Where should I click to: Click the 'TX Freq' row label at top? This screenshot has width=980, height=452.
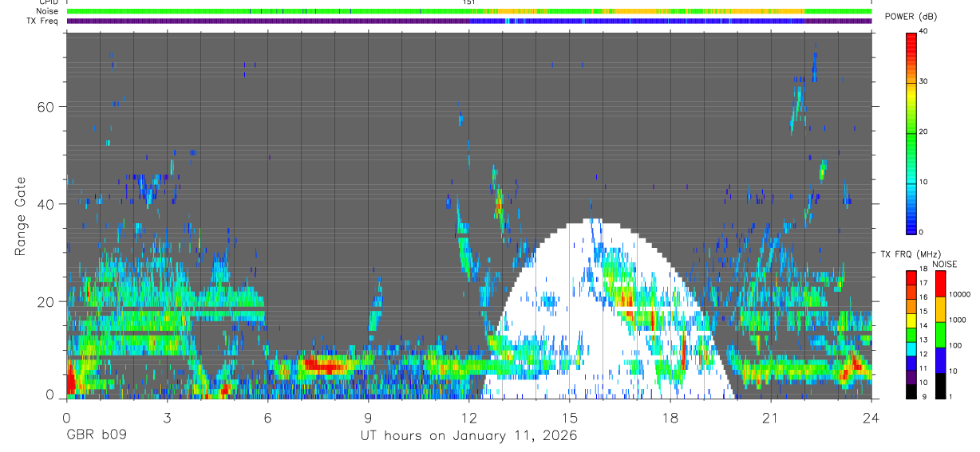pos(42,22)
